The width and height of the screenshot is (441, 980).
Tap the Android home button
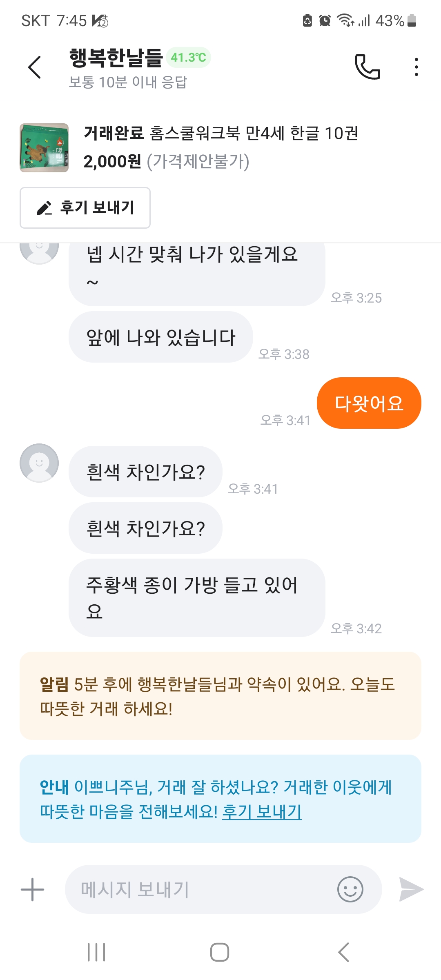pyautogui.click(x=220, y=952)
